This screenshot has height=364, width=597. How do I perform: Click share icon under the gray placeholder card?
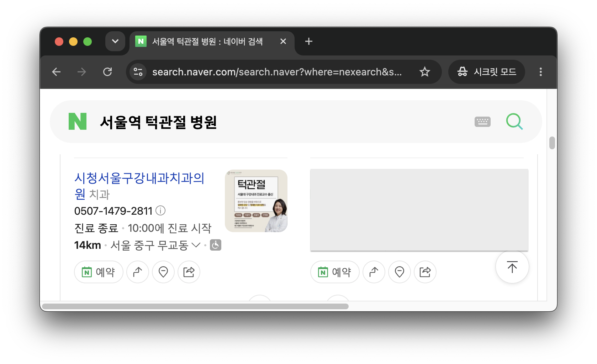click(425, 272)
